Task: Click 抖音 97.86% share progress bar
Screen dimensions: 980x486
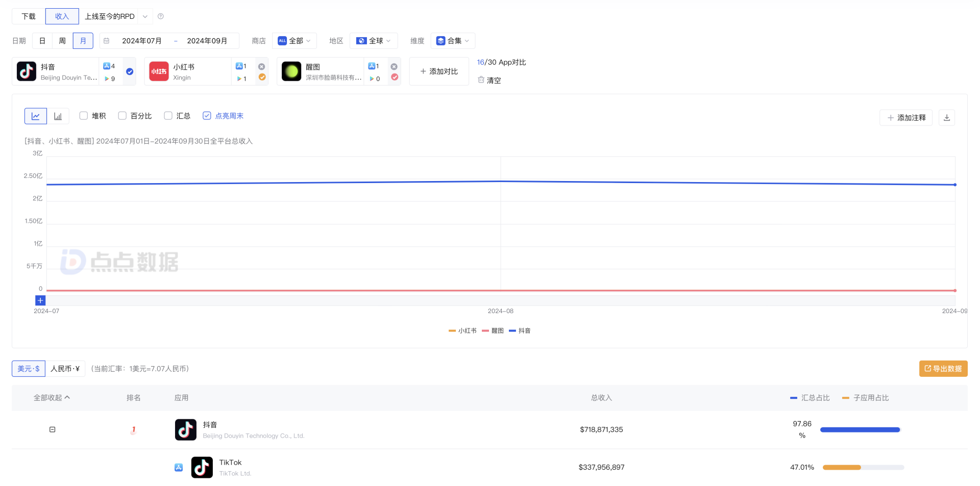Action: (x=861, y=430)
